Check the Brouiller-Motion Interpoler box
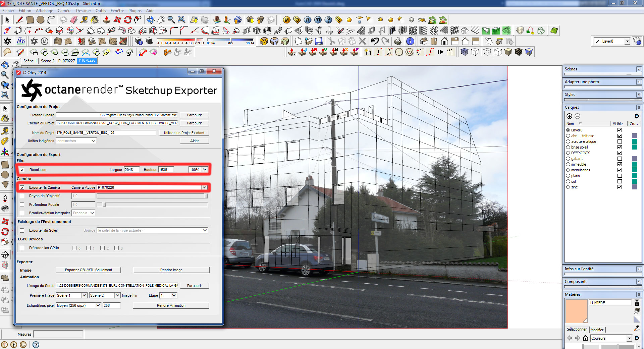644x349 pixels. tap(22, 213)
